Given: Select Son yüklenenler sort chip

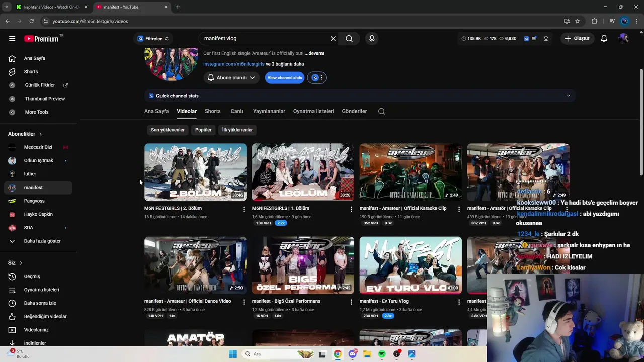Looking at the screenshot, I should click(x=168, y=130).
